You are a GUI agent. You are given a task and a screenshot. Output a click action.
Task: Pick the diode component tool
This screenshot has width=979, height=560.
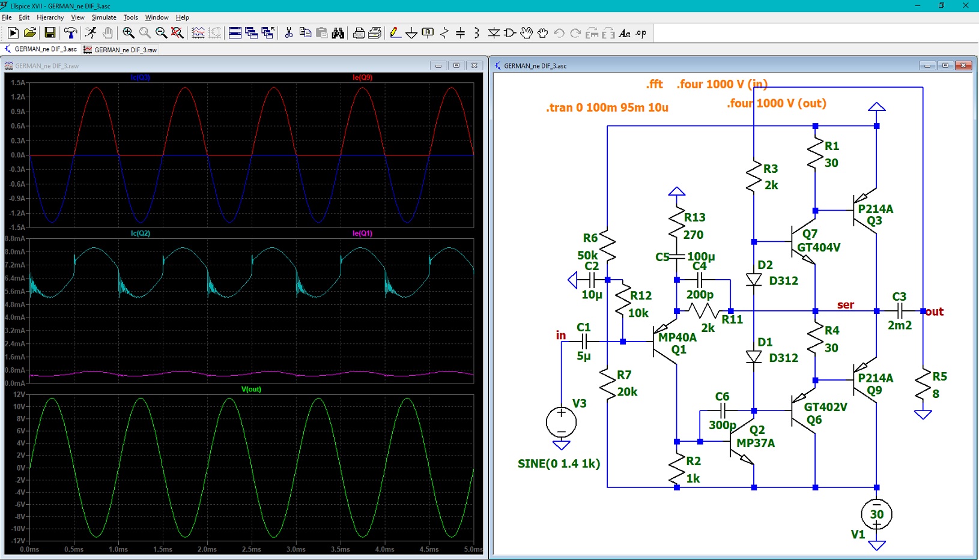coord(494,33)
